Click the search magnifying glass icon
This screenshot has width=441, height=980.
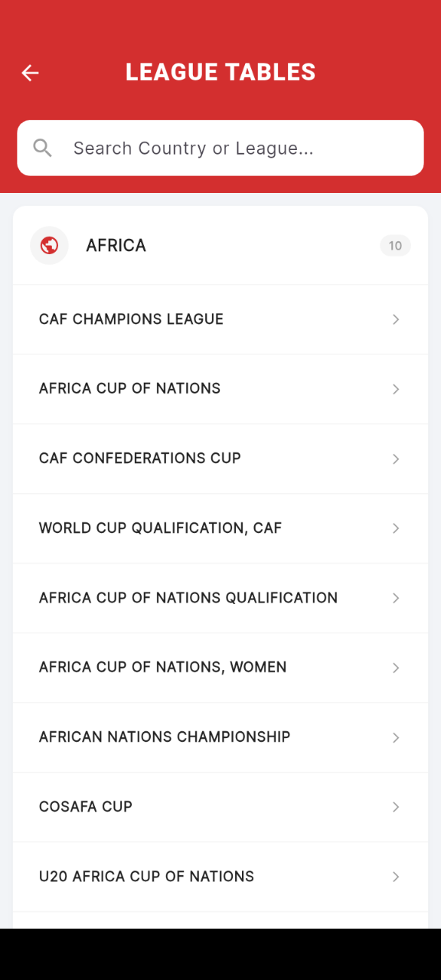[42, 147]
